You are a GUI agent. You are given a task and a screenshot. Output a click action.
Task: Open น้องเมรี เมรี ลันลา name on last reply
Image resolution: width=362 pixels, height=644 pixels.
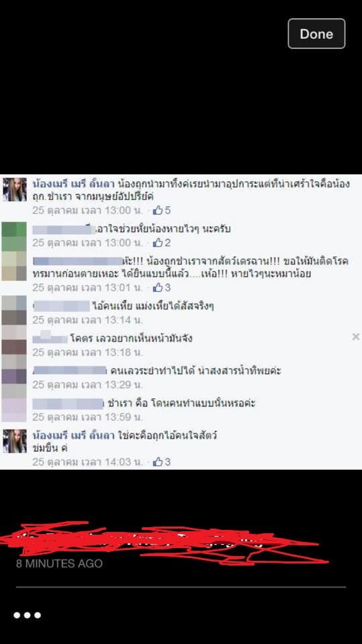pos(73,435)
